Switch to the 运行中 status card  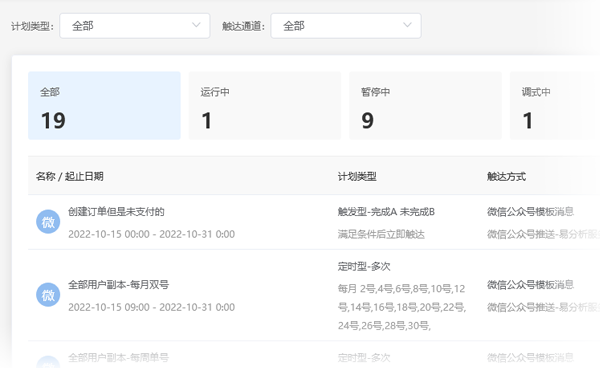click(265, 106)
